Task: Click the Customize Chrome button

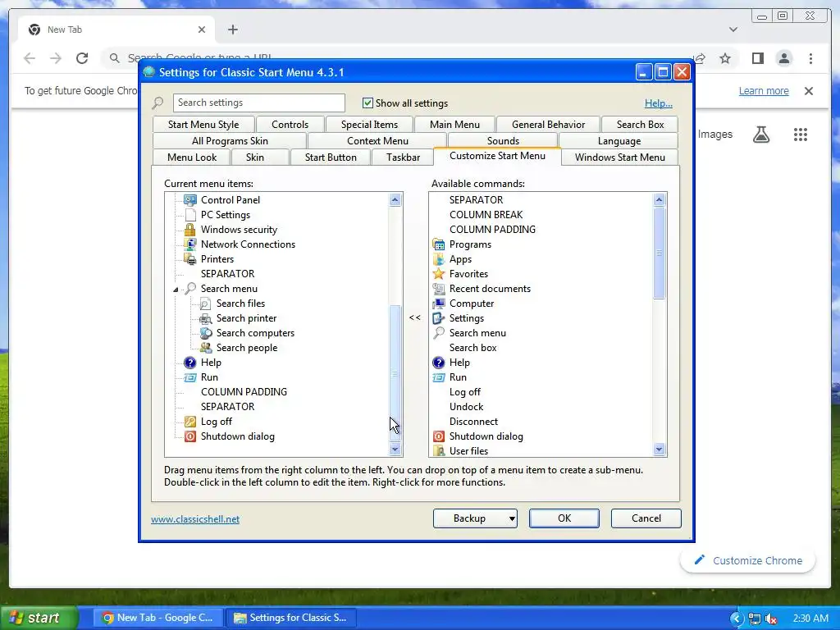Action: tap(748, 560)
